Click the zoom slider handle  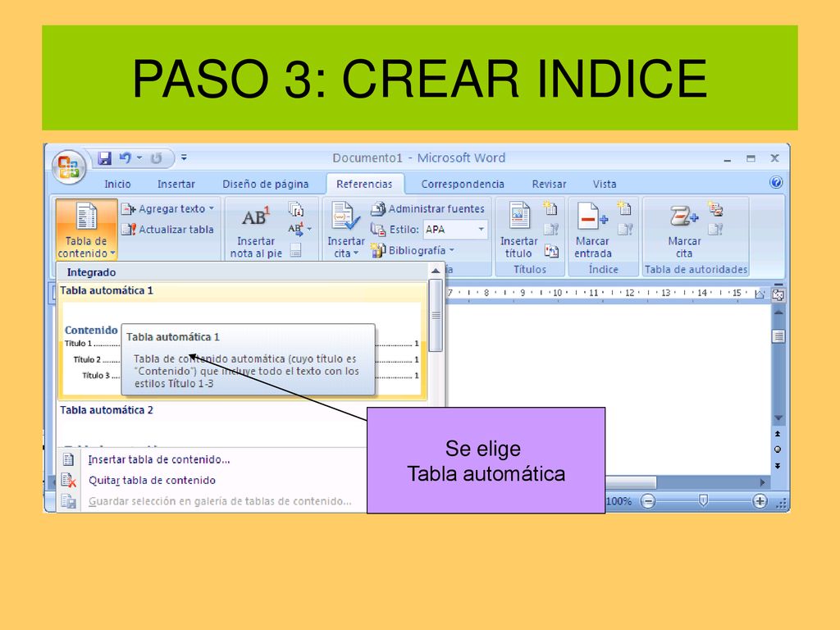(x=703, y=501)
